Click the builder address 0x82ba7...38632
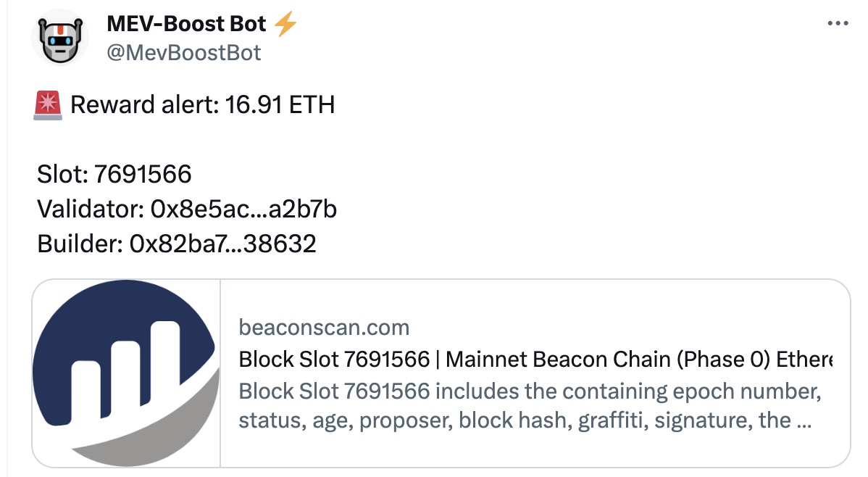Screen dimensions: 868x477 [x=222, y=244]
